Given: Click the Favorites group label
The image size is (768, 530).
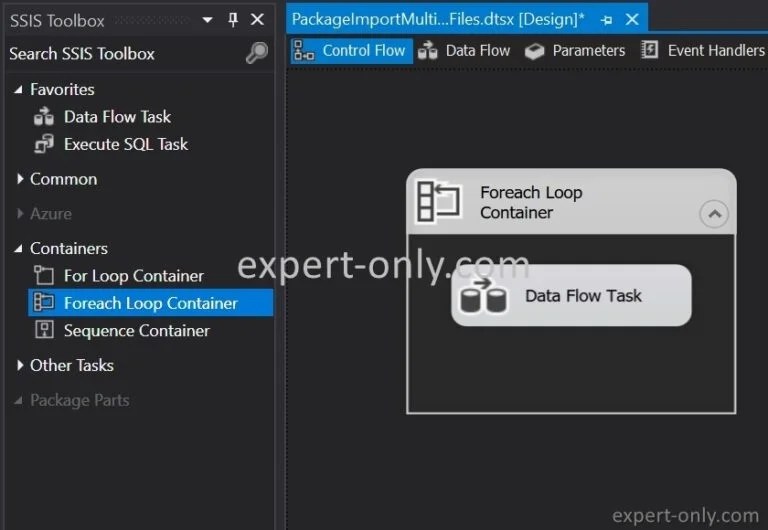Looking at the screenshot, I should [x=62, y=90].
